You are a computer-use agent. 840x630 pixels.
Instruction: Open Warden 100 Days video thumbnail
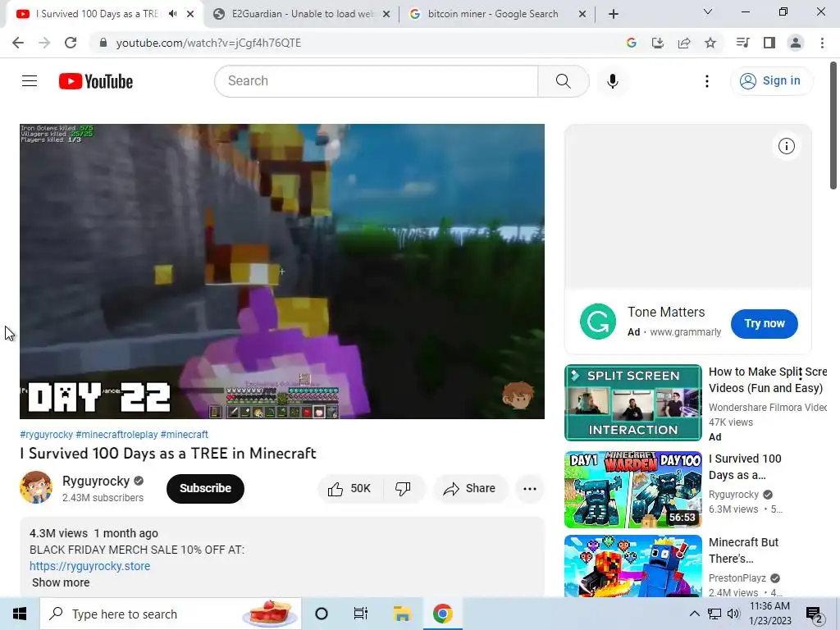(x=633, y=490)
